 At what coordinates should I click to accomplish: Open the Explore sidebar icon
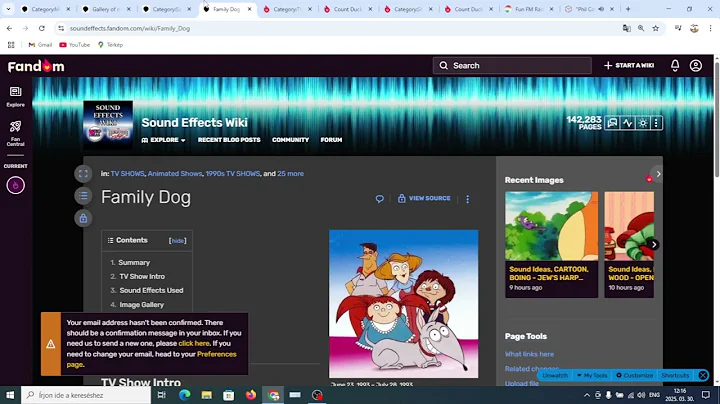click(16, 97)
